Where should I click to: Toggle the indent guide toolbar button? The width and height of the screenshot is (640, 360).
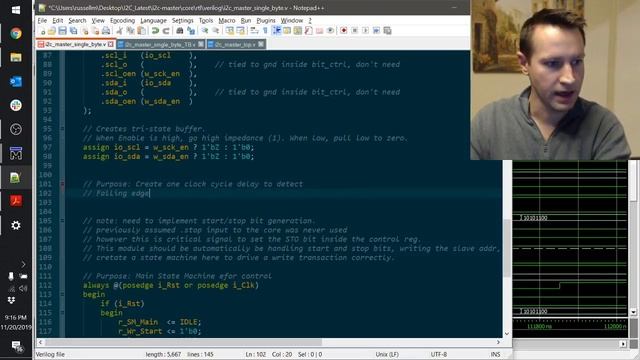[x=276, y=31]
